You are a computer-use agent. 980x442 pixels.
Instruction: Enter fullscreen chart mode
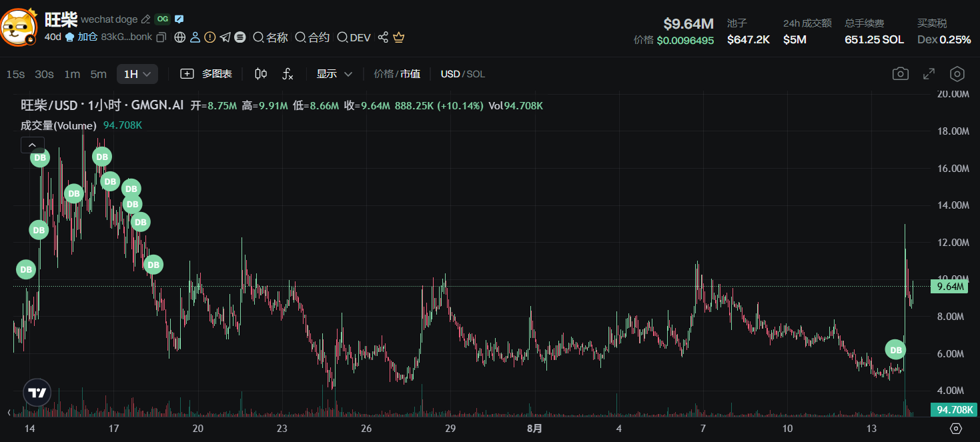tap(929, 74)
